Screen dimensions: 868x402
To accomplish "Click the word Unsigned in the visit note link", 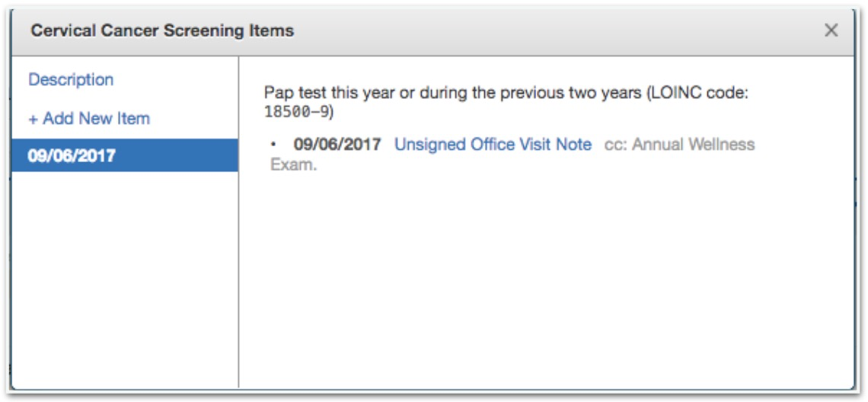I will pyautogui.click(x=429, y=145).
